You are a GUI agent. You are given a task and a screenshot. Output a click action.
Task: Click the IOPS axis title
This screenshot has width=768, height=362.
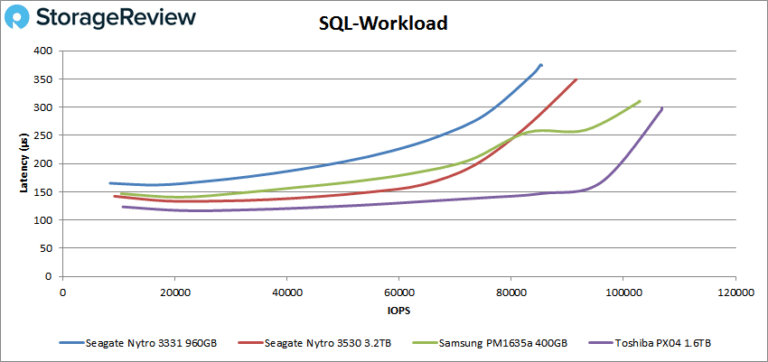tap(399, 311)
